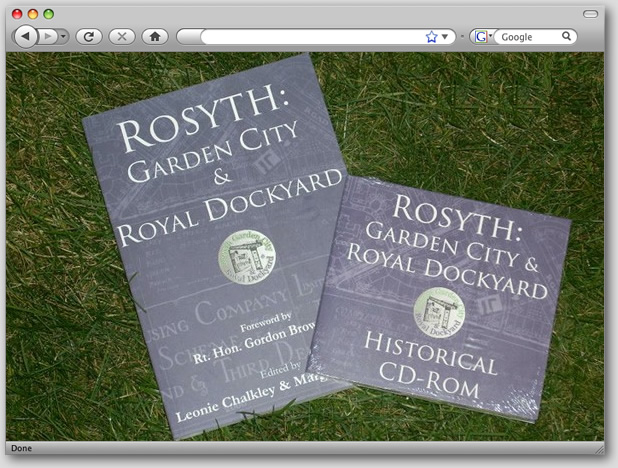The width and height of the screenshot is (618, 468).
Task: Open the back/forward history dropdown
Action: point(64,36)
